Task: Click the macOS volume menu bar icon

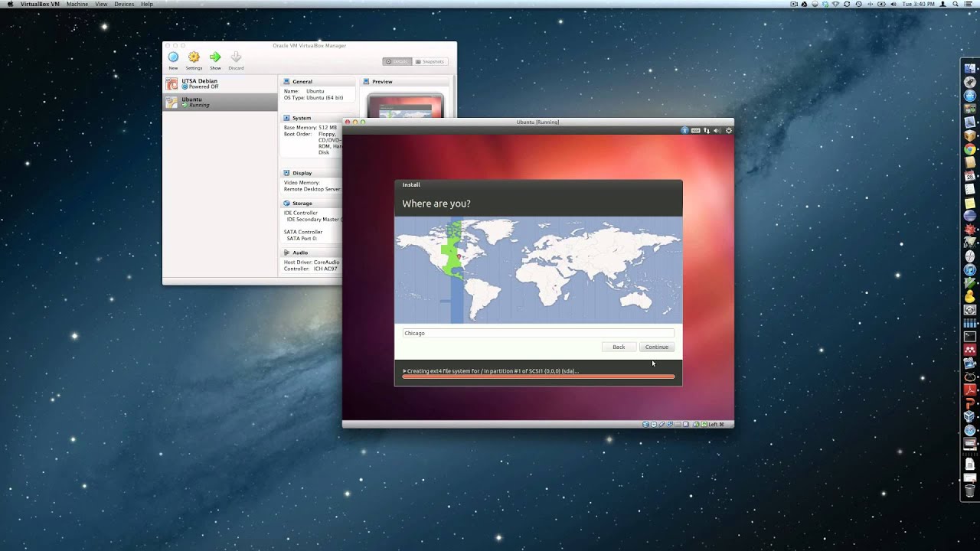Action: coord(893,4)
